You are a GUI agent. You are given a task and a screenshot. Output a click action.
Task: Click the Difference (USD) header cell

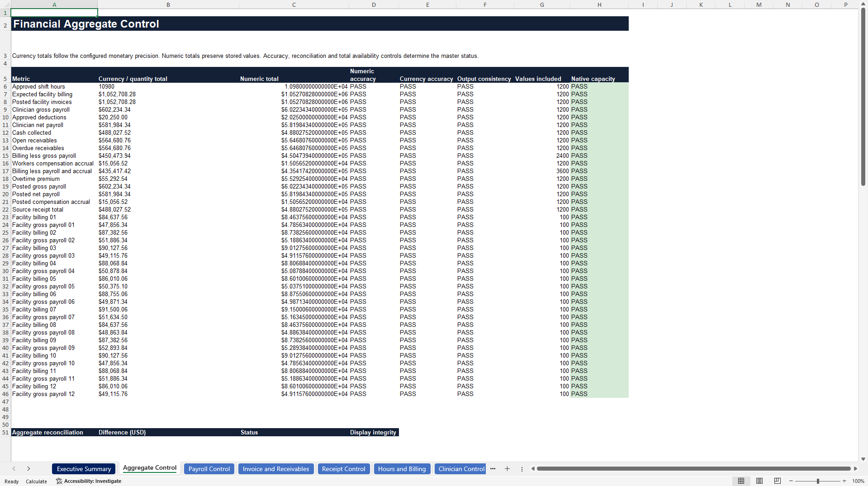[x=168, y=433]
